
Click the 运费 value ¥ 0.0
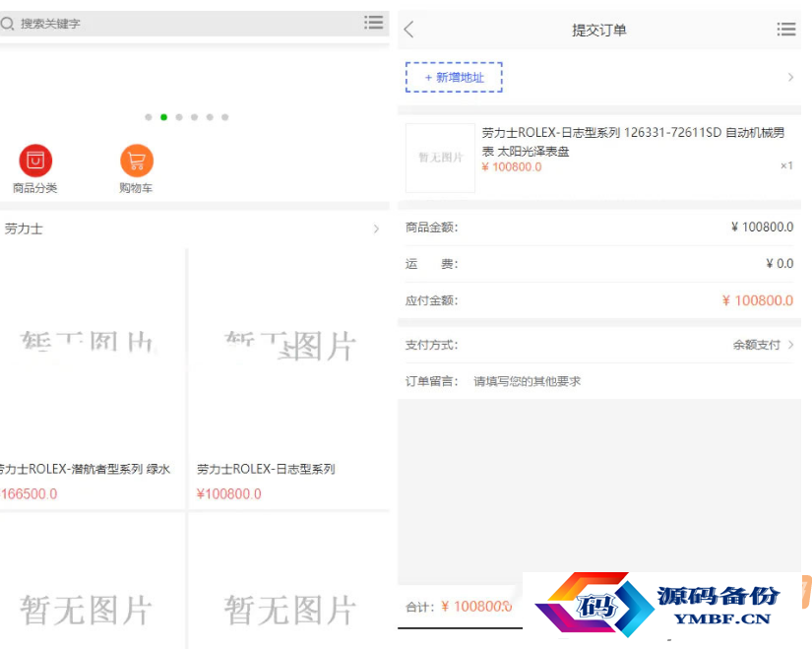780,263
